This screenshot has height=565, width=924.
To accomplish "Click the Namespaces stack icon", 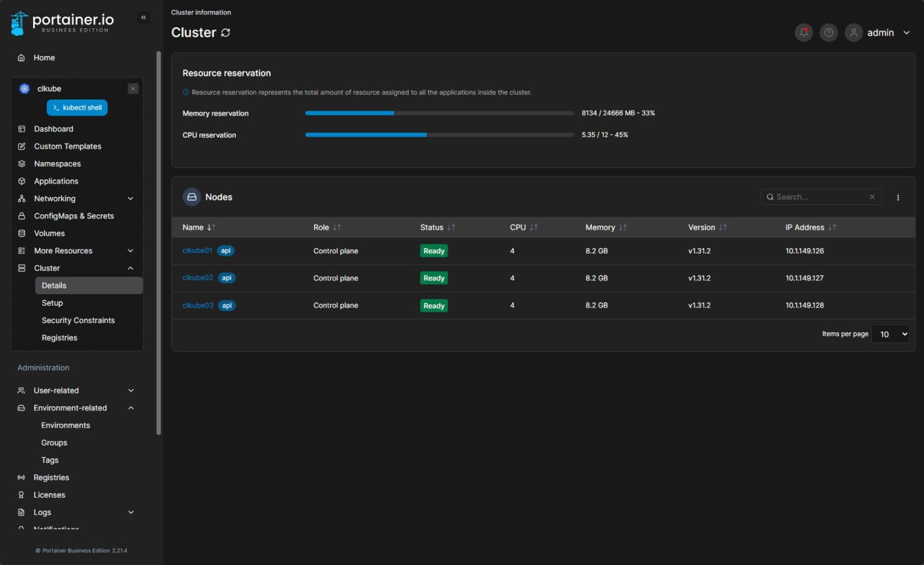I will [21, 164].
